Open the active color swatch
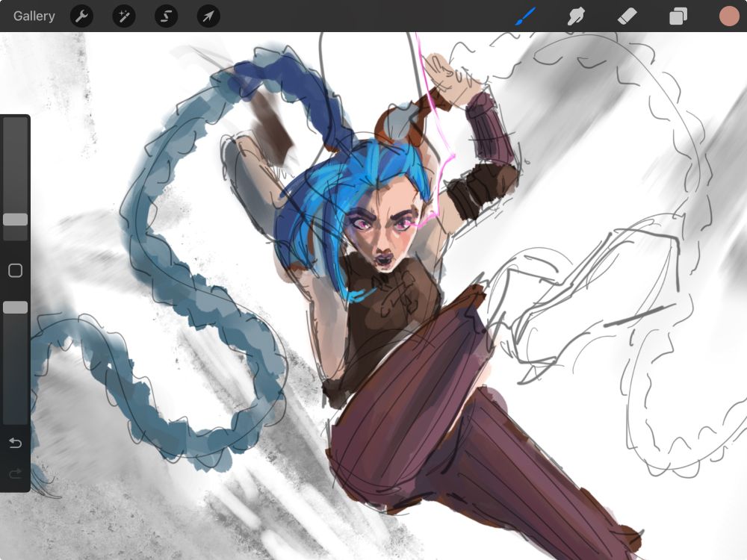The image size is (747, 560). (x=728, y=16)
